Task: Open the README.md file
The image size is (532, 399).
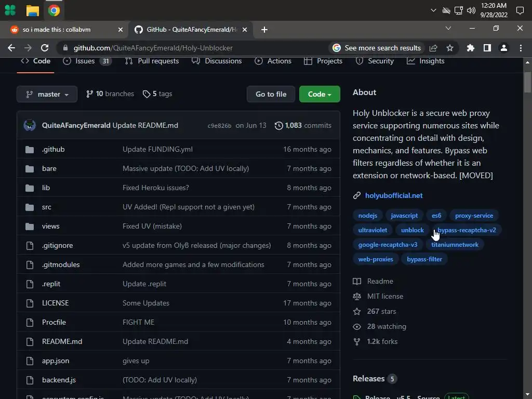Action: click(x=62, y=342)
